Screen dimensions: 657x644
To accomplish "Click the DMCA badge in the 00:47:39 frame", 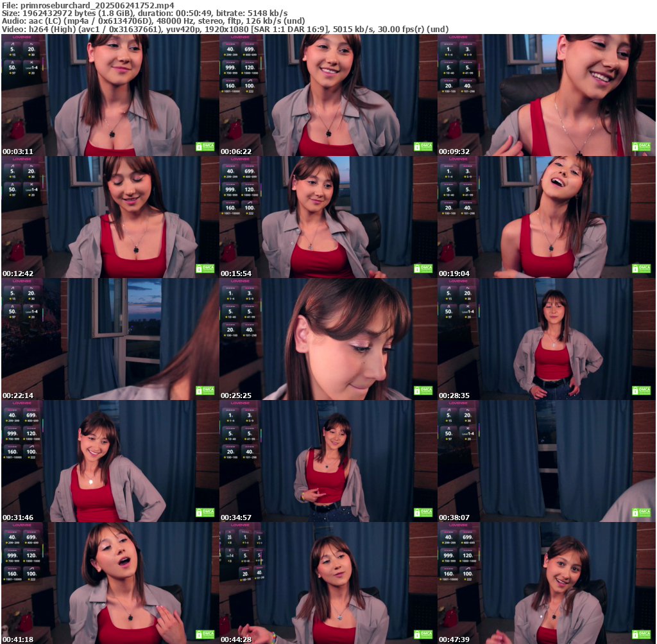I will (641, 634).
